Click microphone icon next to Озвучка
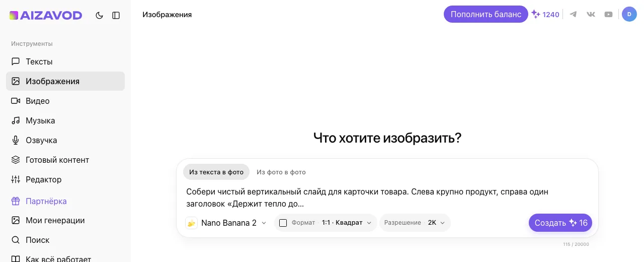644x262 pixels. pyautogui.click(x=16, y=140)
